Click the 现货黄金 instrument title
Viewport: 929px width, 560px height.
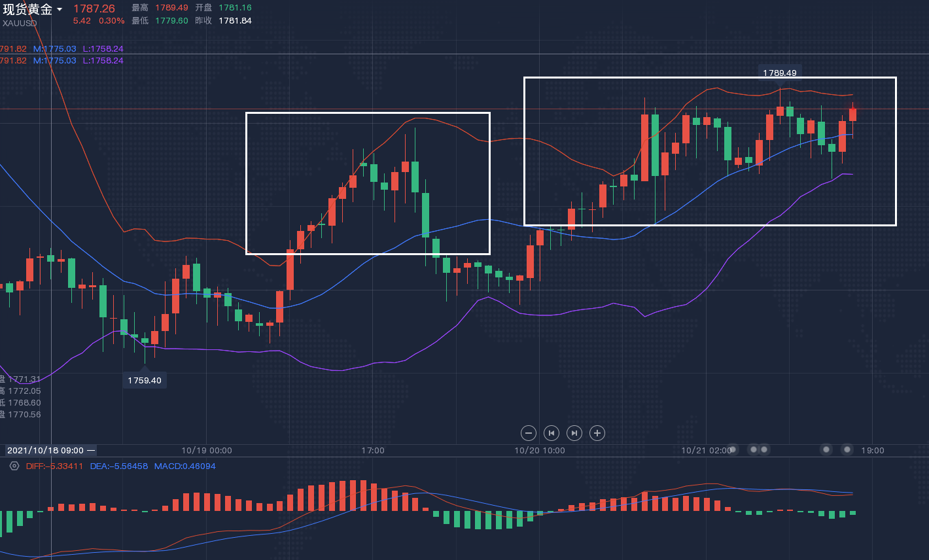[x=27, y=9]
